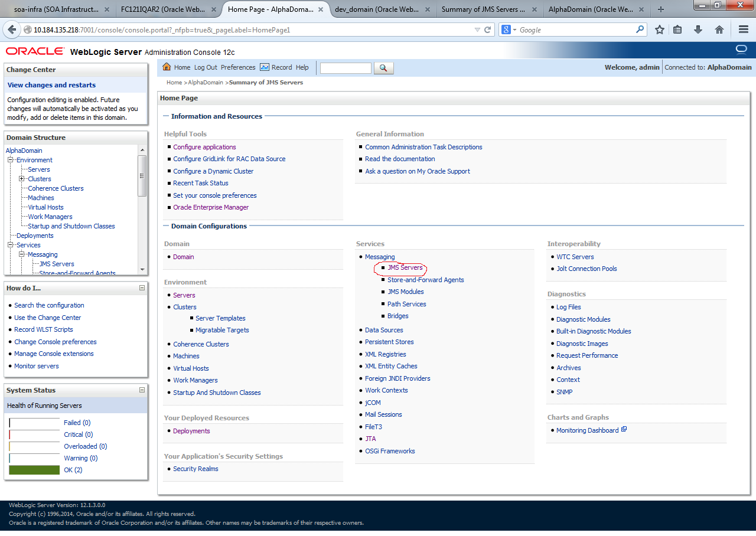Open the Server Templates link
Image resolution: width=756 pixels, height=536 pixels.
click(220, 318)
